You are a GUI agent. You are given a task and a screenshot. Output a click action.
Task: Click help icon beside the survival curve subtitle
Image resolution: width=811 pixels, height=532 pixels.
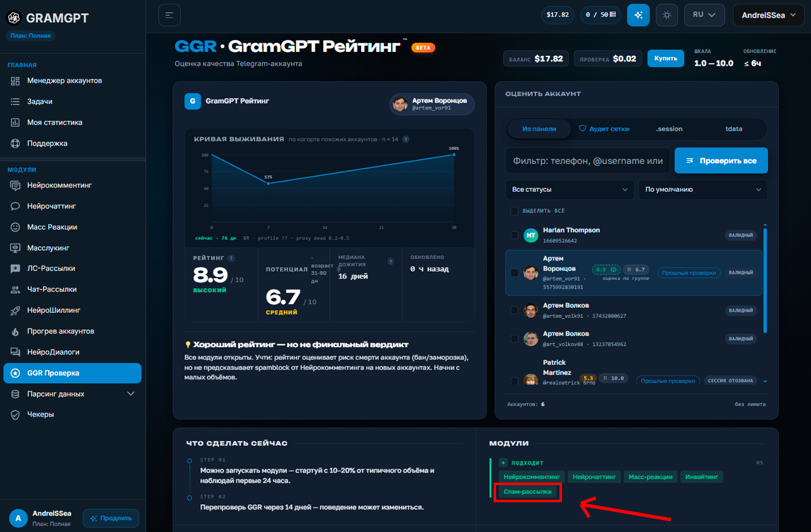pos(405,139)
